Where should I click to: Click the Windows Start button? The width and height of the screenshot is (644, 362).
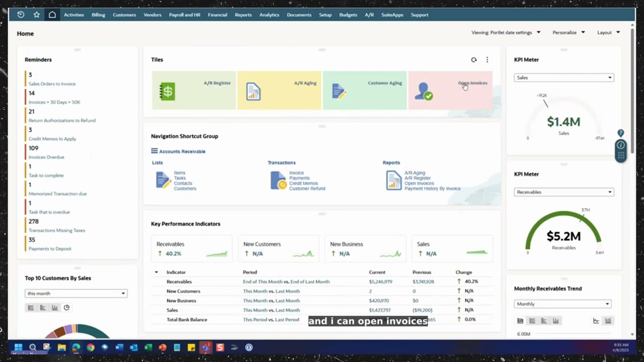tap(18, 347)
